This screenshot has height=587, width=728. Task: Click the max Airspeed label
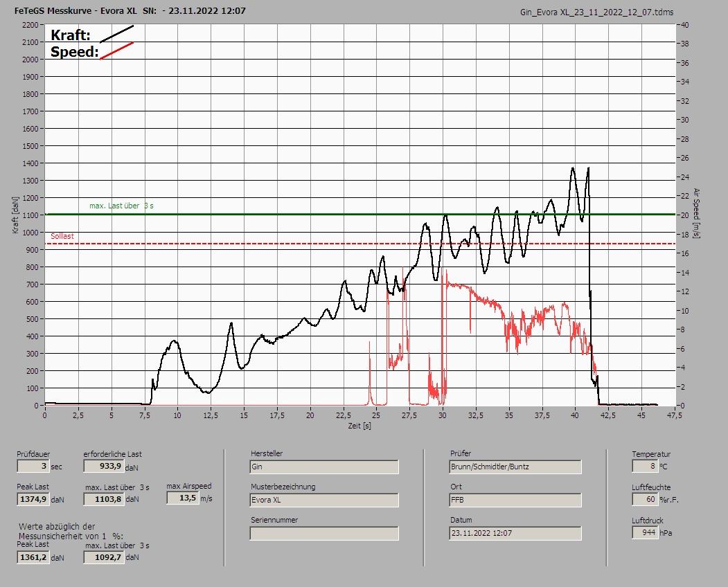click(189, 486)
